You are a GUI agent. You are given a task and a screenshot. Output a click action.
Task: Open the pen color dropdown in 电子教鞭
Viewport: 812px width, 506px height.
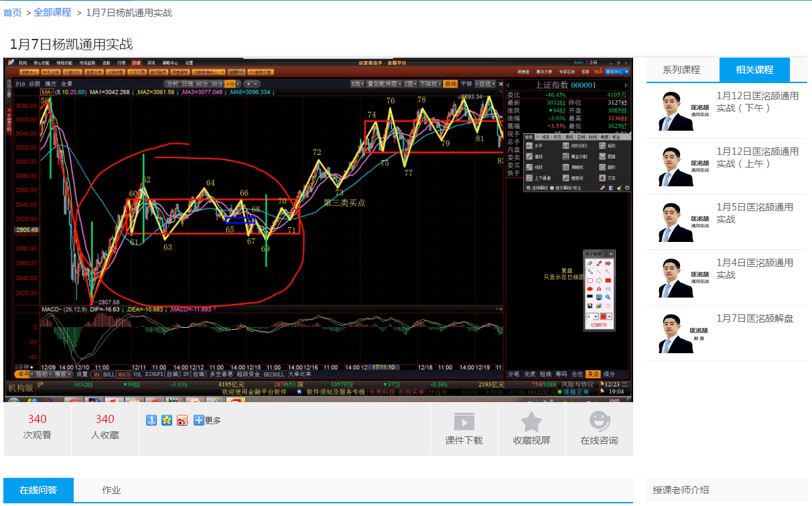click(x=609, y=316)
